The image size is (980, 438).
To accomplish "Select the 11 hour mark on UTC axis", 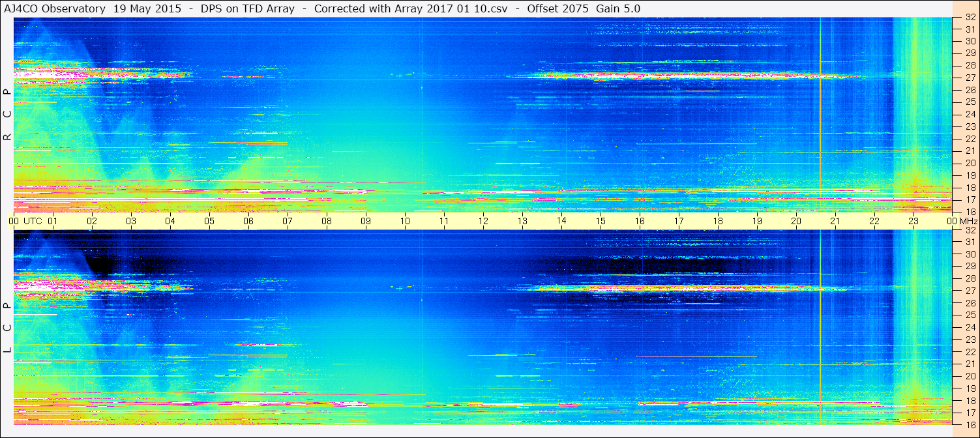I will pyautogui.click(x=444, y=221).
